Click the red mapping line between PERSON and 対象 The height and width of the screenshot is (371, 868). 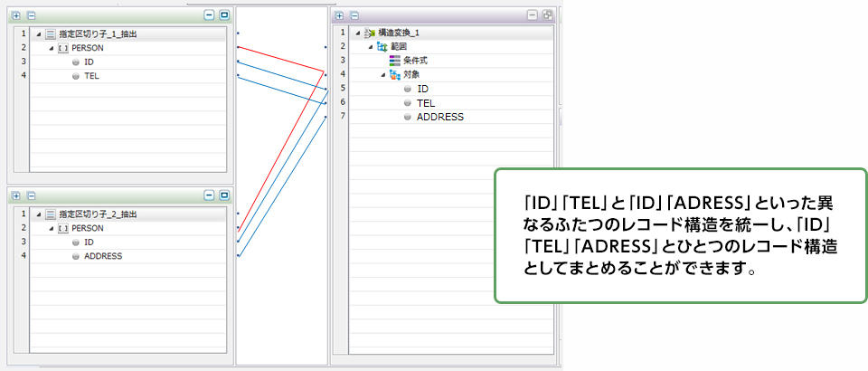point(281,59)
